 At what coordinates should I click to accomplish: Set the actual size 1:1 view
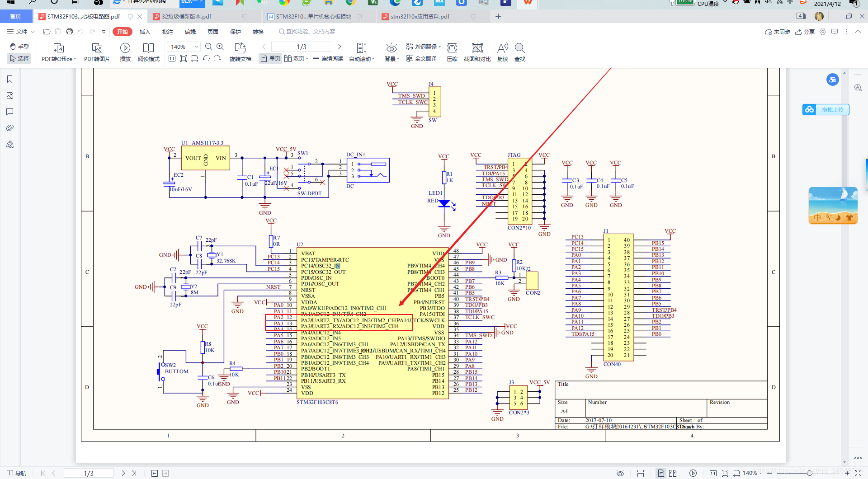pyautogui.click(x=172, y=58)
